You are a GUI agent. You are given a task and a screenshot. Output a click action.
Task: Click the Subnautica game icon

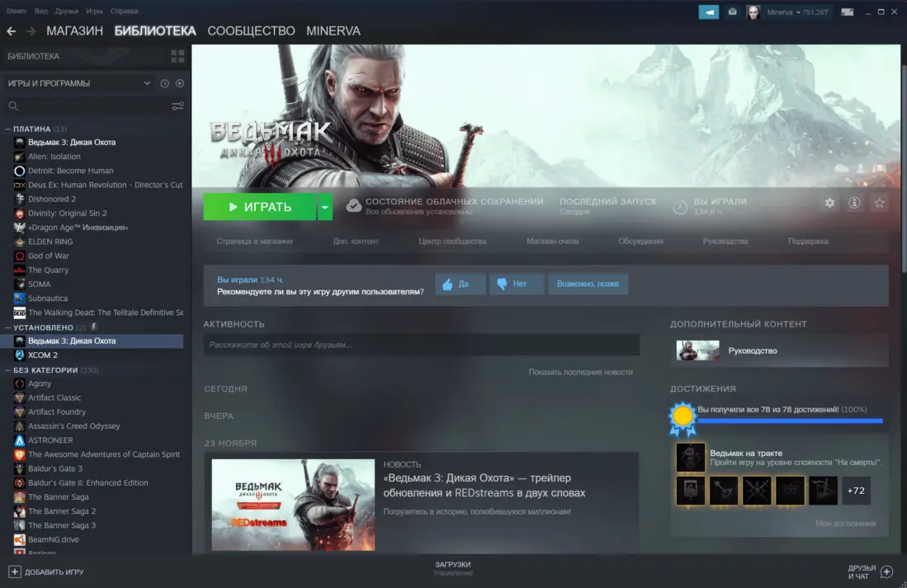point(19,299)
